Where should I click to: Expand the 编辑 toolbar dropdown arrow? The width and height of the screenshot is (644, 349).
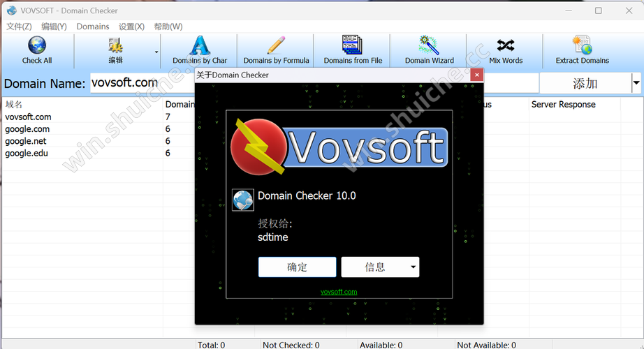[156, 52]
